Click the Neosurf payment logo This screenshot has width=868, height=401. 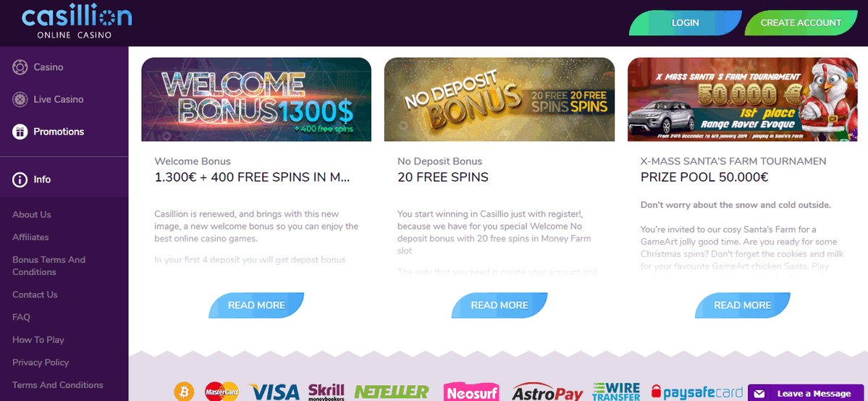pyautogui.click(x=471, y=392)
